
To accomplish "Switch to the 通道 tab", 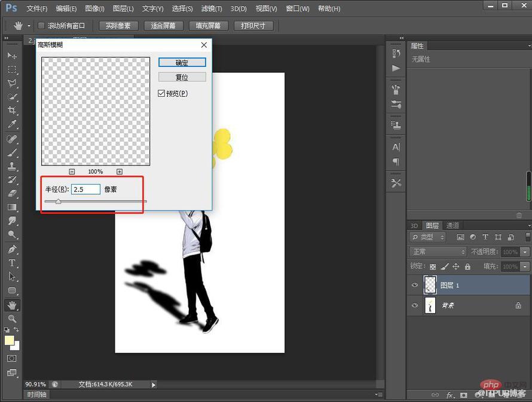I will click(452, 225).
